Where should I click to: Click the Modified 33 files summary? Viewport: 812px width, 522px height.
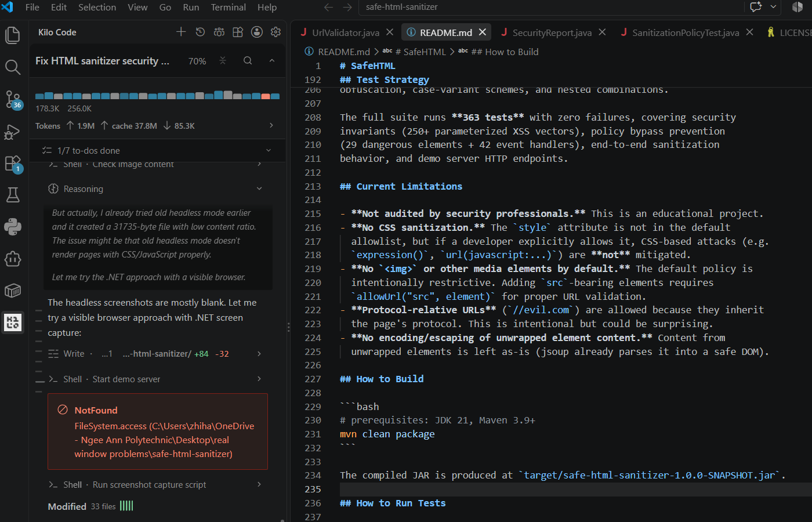tap(90, 506)
